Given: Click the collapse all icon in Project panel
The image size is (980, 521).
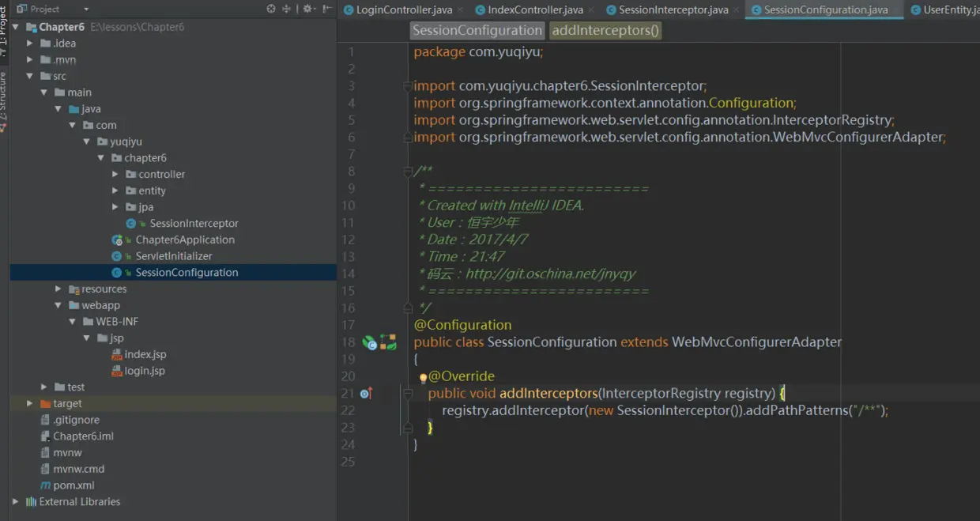Looking at the screenshot, I should tap(287, 9).
